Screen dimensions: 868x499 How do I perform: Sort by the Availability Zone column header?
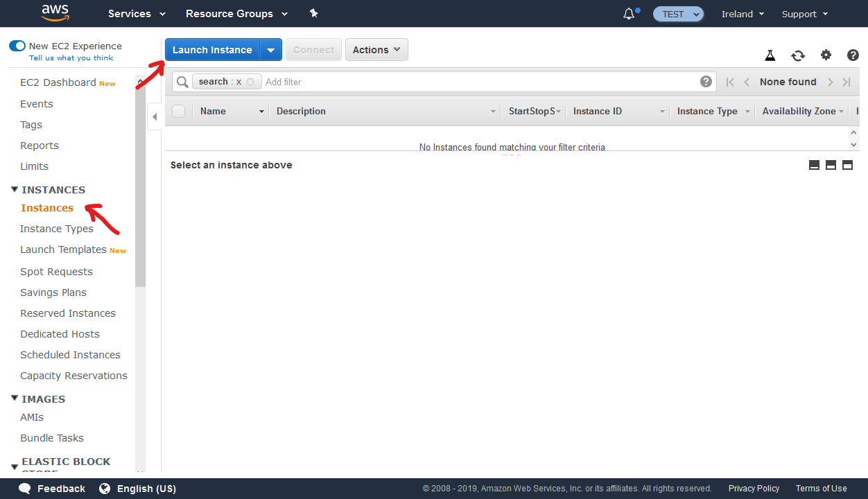799,112
